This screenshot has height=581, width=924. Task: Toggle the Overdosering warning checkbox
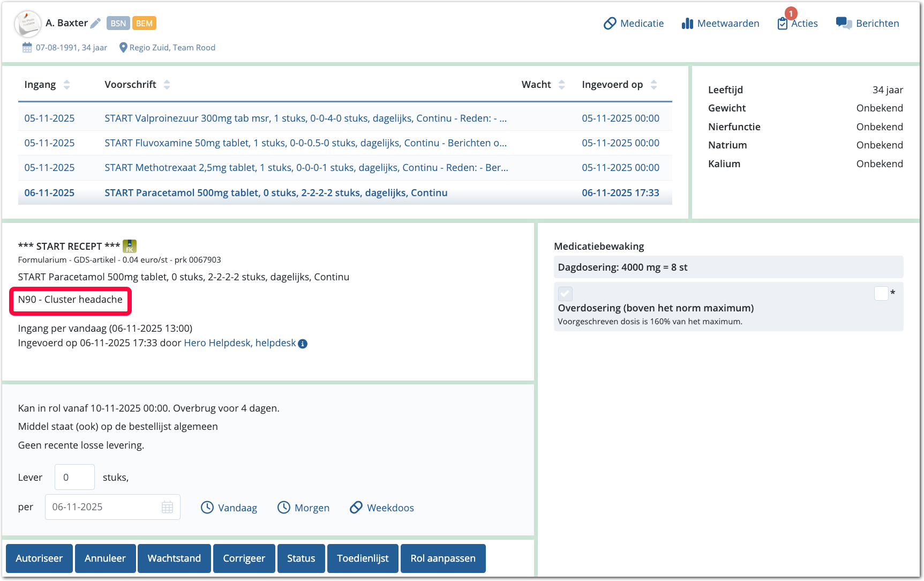click(565, 293)
